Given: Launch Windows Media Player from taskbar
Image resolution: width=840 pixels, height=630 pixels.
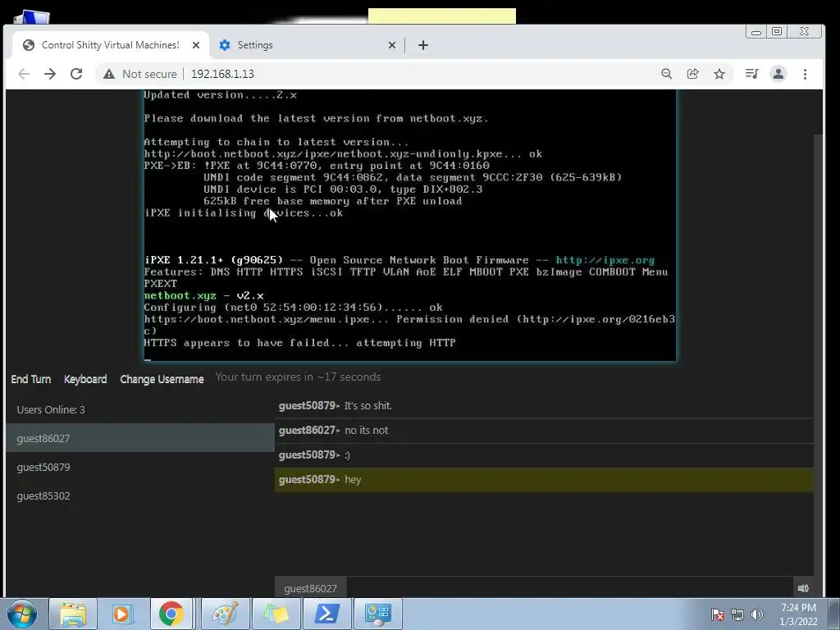Looking at the screenshot, I should click(121, 614).
